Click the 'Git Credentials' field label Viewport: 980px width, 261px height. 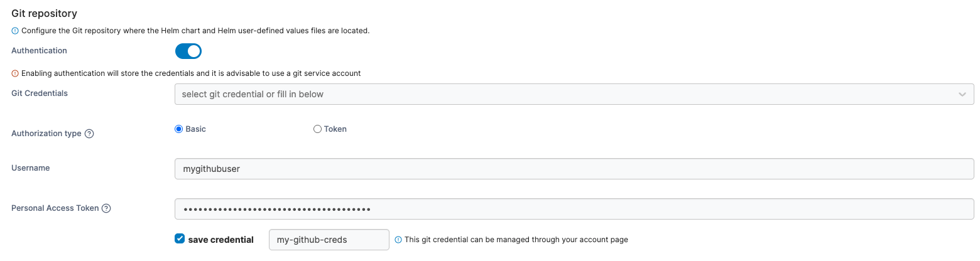[x=40, y=93]
